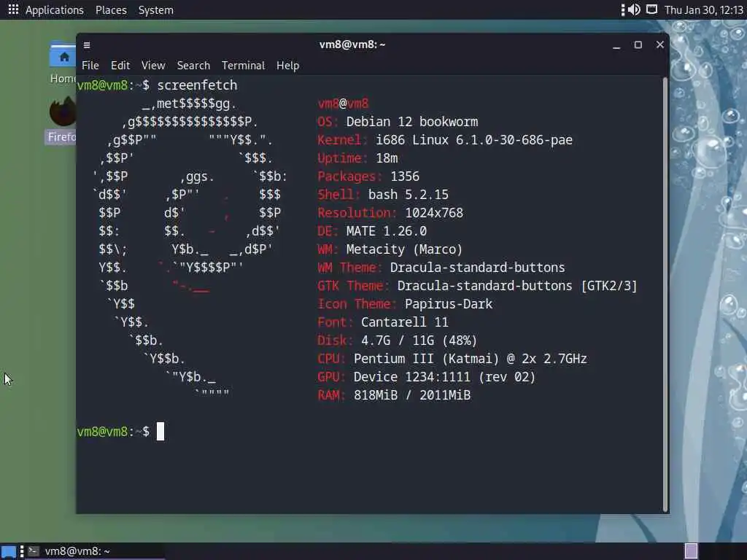Click the terminal icon in the taskbar
This screenshot has width=747, height=560.
coord(34,551)
